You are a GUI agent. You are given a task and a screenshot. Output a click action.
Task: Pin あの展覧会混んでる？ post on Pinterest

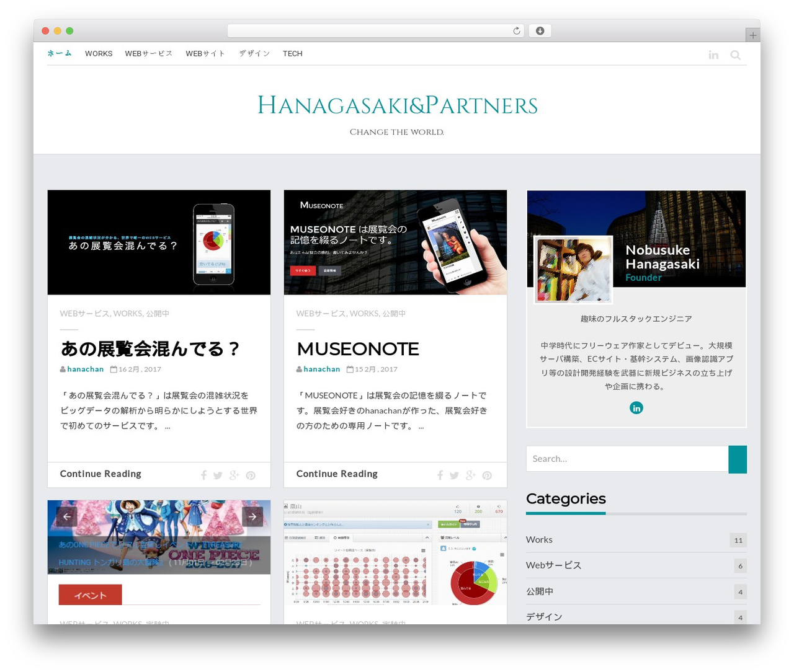[251, 475]
